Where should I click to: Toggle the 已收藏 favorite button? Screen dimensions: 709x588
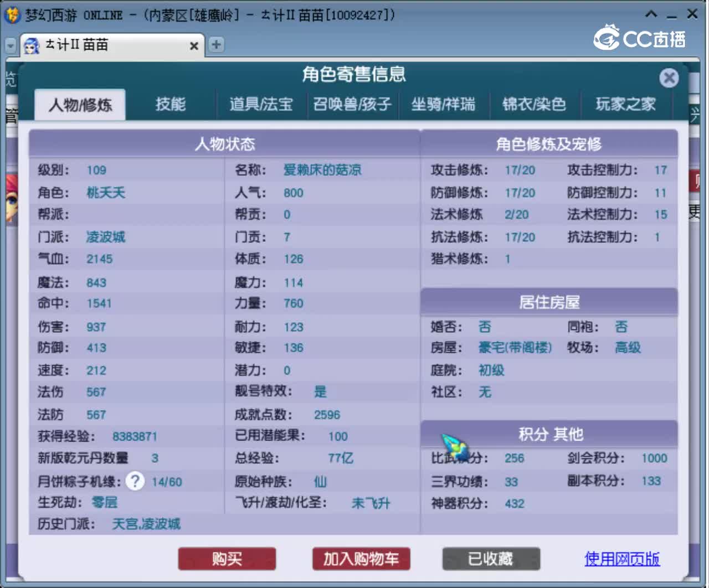point(491,559)
